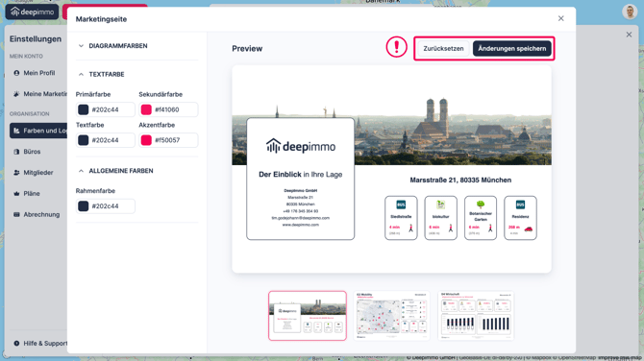Viewport: 644px width, 361px height.
Task: Open the Pläne section
Action: [32, 194]
